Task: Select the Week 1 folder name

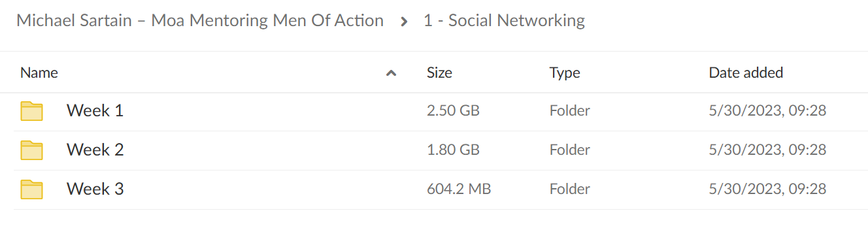Action: [95, 111]
